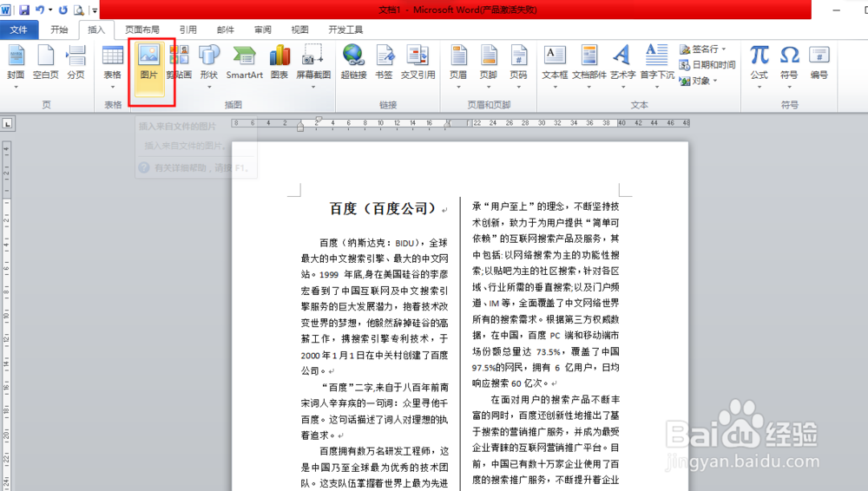Image resolution: width=868 pixels, height=491 pixels.
Task: Click the line 在面对用户的搜索产品不断丰
Action: coord(555,399)
